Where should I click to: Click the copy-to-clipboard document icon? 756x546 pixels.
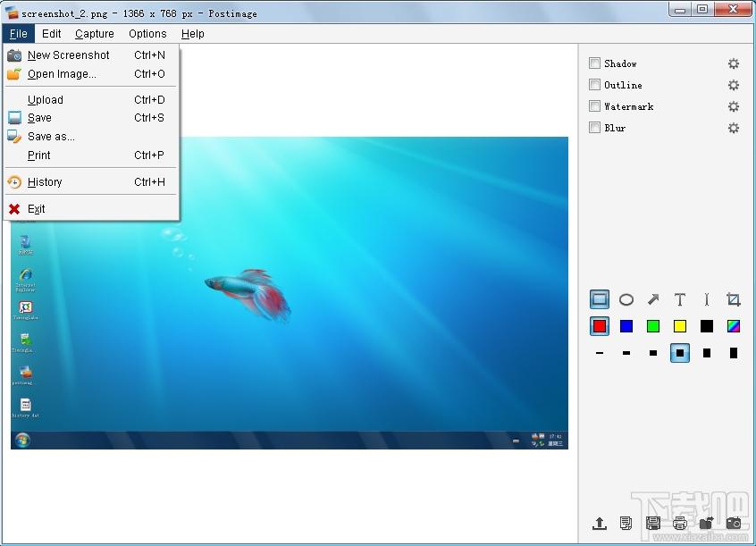pyautogui.click(x=626, y=523)
